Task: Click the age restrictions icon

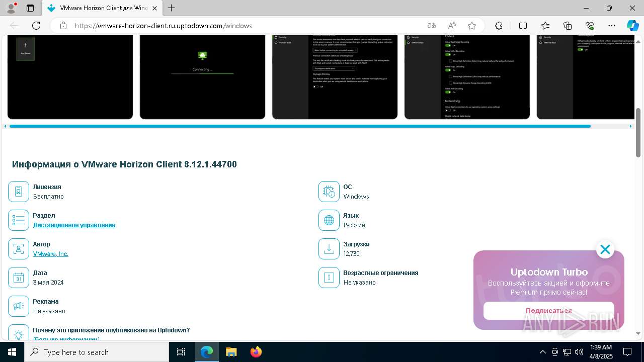Action: pyautogui.click(x=329, y=278)
